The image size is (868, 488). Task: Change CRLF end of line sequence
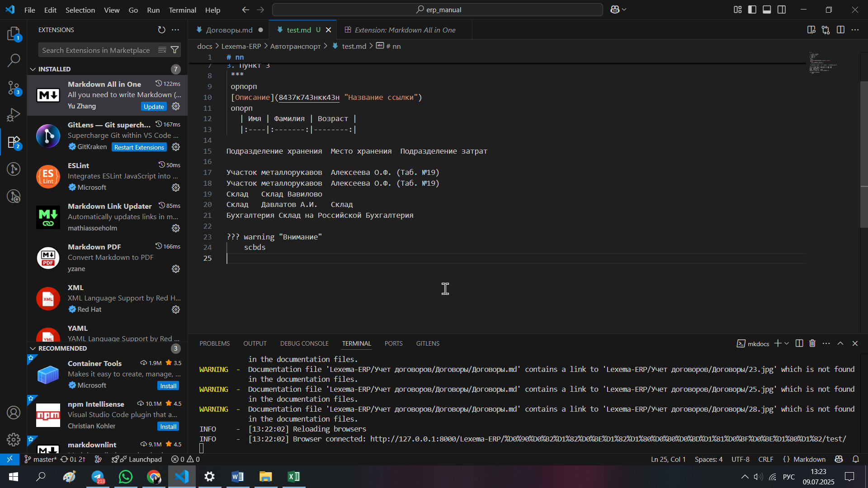pyautogui.click(x=766, y=459)
